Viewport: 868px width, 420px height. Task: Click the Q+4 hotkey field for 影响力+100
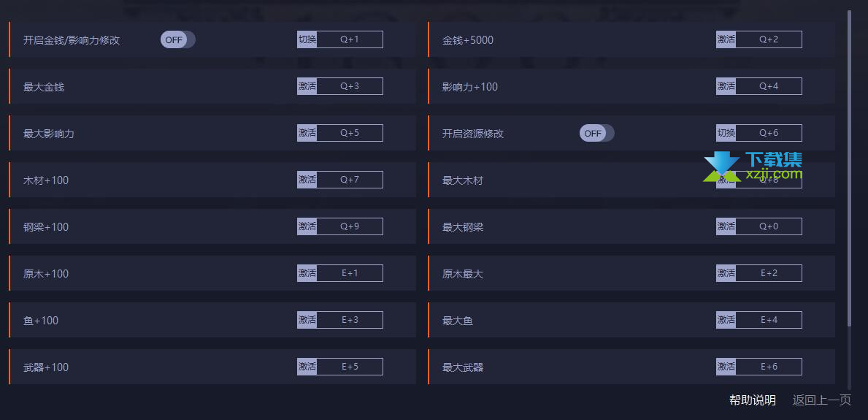point(769,86)
